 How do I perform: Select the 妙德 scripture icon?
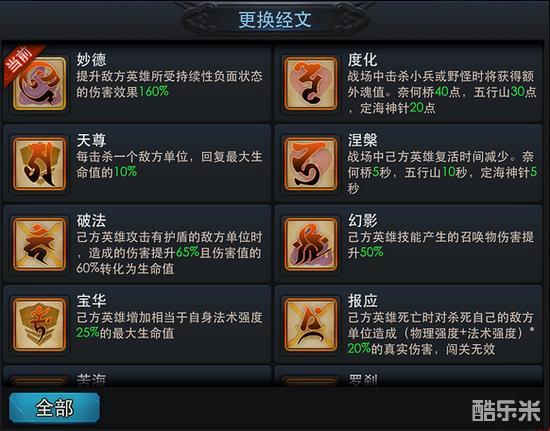tap(39, 83)
